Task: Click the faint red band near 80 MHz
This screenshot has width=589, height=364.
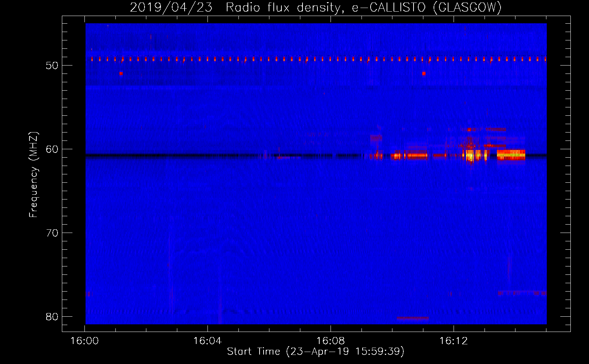Action: (412, 318)
